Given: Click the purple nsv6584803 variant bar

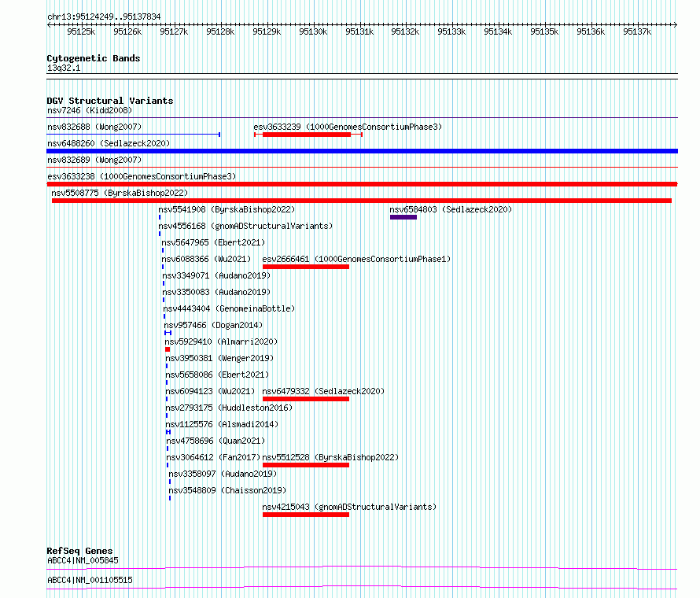Looking at the screenshot, I should [x=403, y=217].
